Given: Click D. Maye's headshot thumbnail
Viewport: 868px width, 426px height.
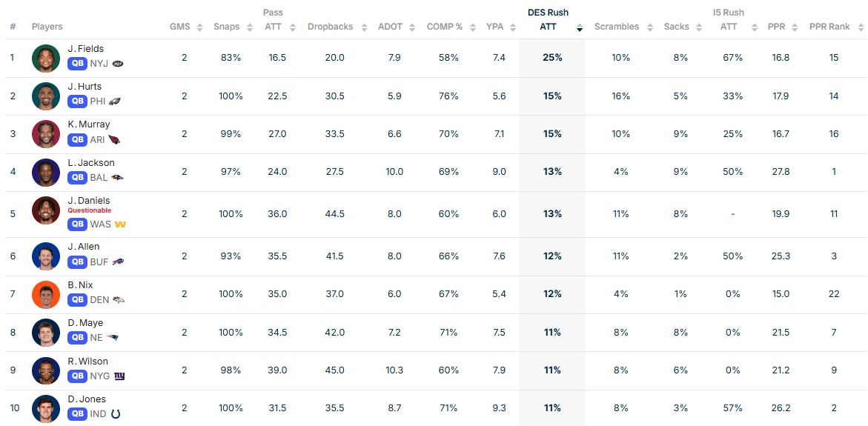Looking at the screenshot, I should (45, 333).
